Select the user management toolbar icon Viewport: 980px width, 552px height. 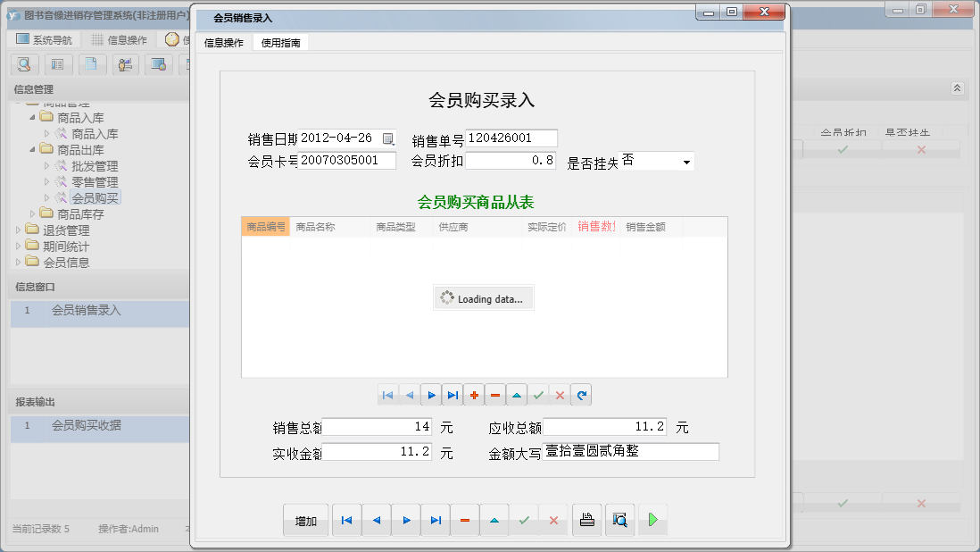tap(126, 64)
